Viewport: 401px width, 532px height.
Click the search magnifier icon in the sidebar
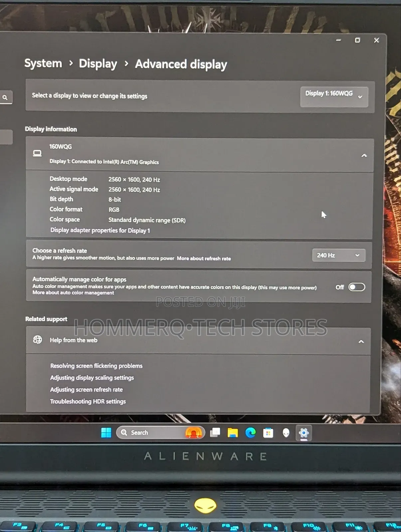[x=5, y=97]
